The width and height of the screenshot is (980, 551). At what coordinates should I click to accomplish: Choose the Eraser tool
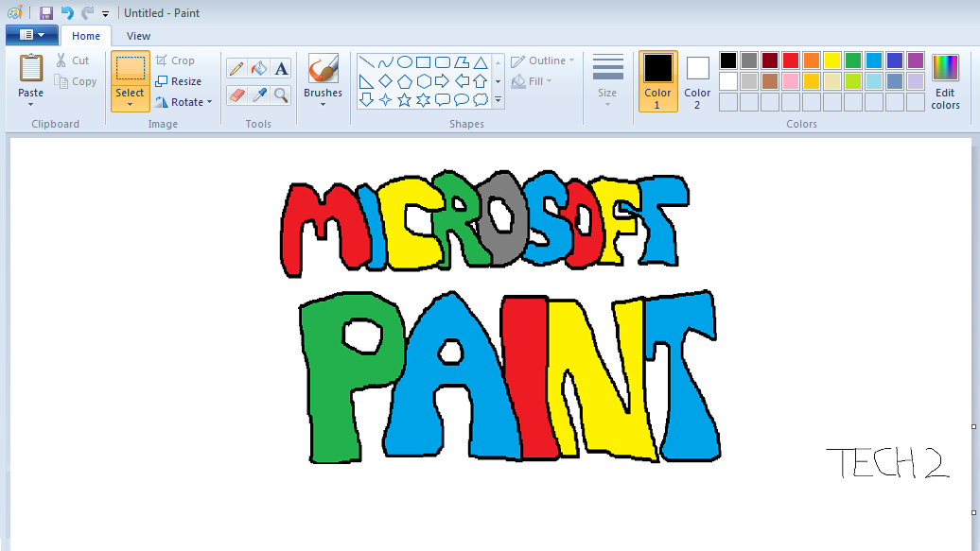(x=236, y=95)
